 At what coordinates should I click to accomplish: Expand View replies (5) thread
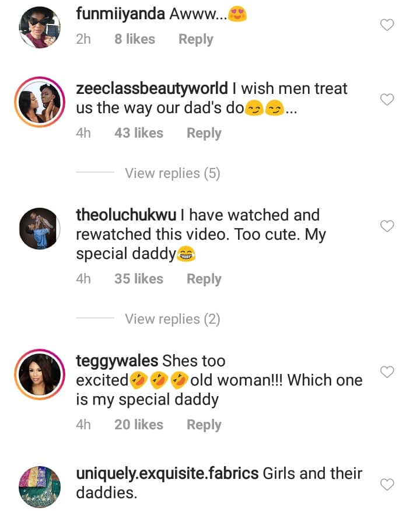tap(172, 173)
